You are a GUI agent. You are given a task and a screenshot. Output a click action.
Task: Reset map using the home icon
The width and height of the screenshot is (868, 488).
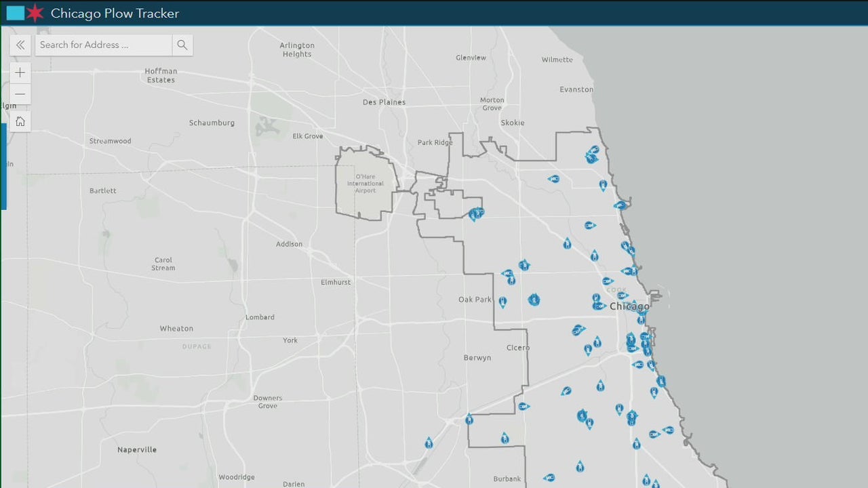click(x=20, y=121)
